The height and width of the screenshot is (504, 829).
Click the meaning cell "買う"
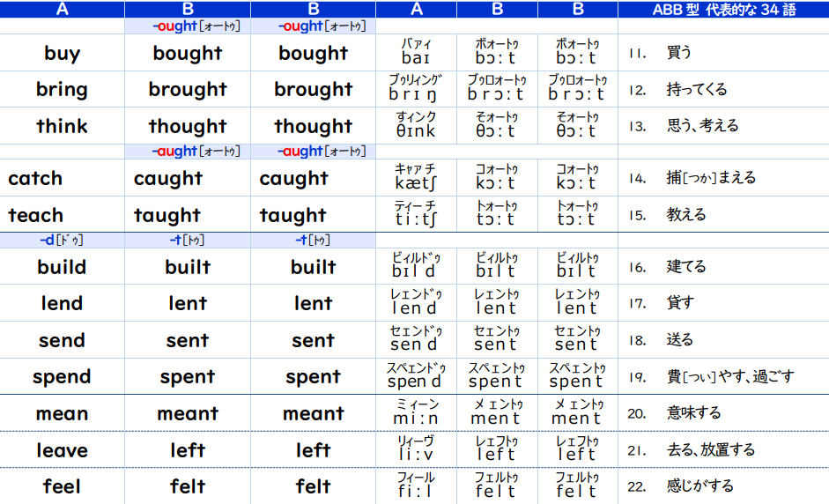(x=680, y=53)
